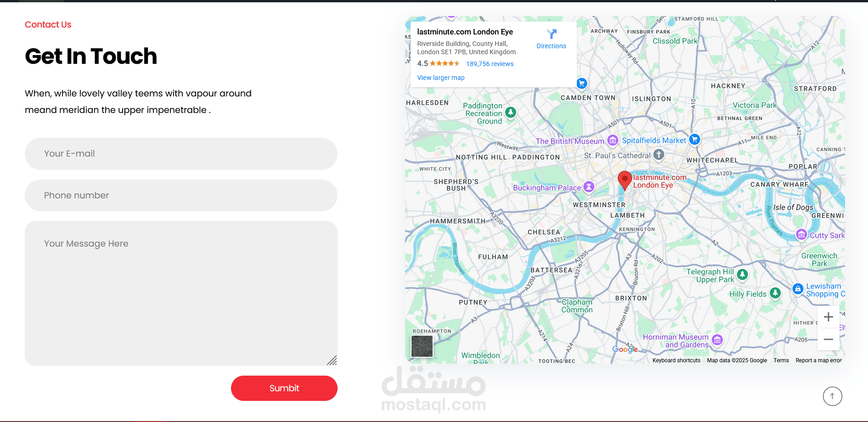Click the Clapham Common map label
Image resolution: width=868 pixels, height=422 pixels.
point(577,306)
